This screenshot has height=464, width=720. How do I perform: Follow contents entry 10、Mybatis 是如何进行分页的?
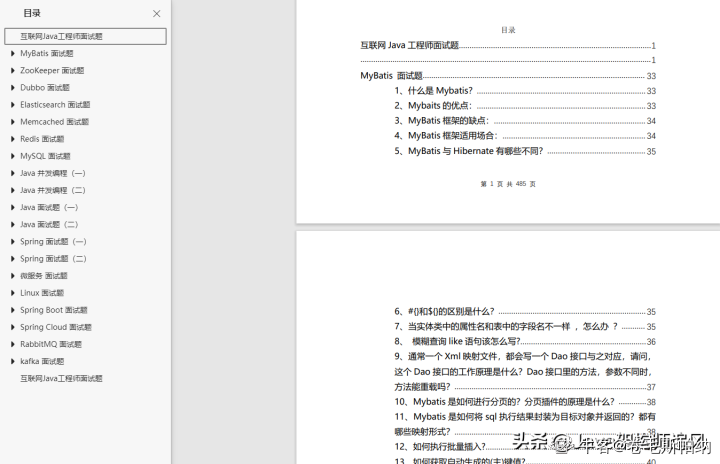pyautogui.click(x=525, y=402)
